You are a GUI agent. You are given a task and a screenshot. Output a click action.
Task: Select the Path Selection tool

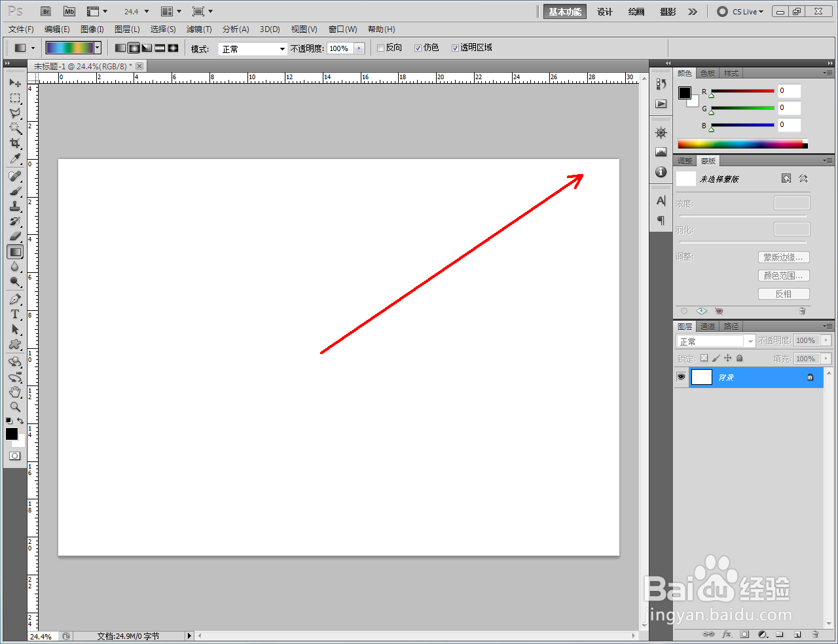point(15,329)
